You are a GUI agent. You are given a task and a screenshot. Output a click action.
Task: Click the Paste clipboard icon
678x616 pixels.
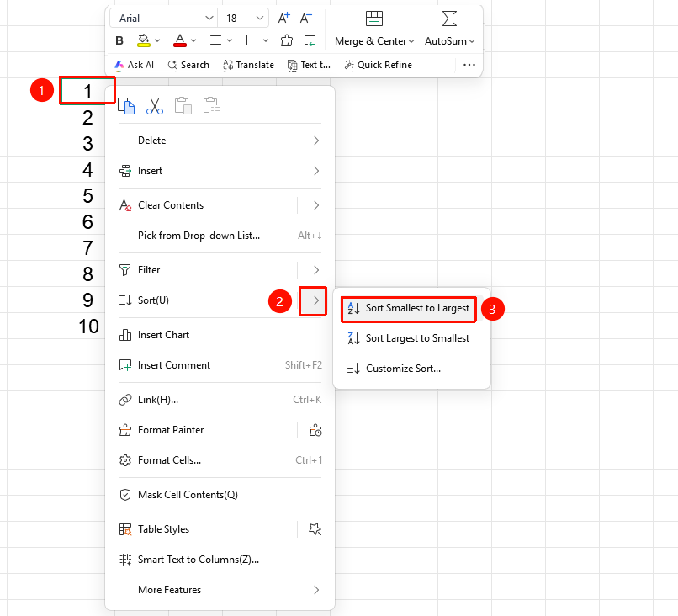[183, 106]
